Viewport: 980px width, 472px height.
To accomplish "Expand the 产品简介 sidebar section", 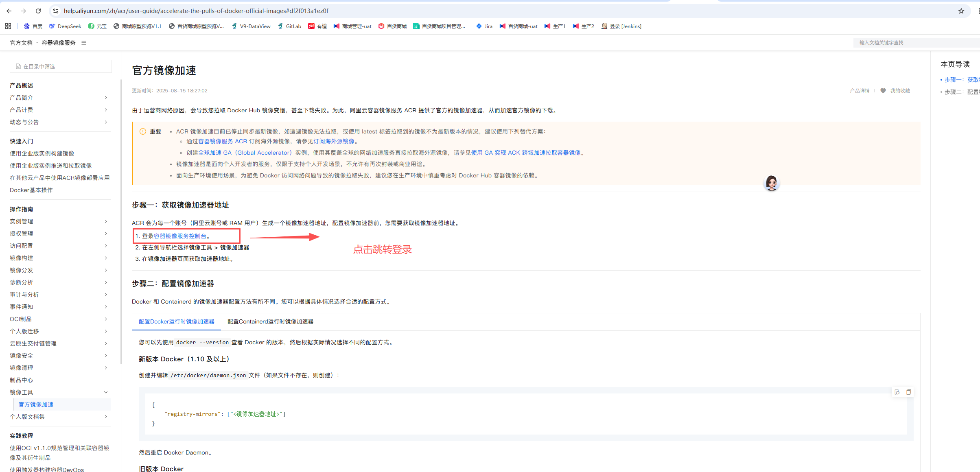I will [106, 98].
